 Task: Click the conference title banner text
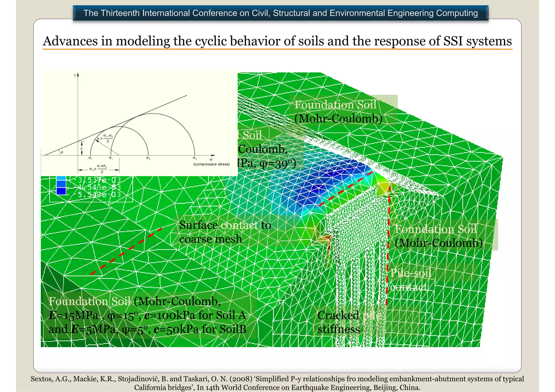pos(280,13)
